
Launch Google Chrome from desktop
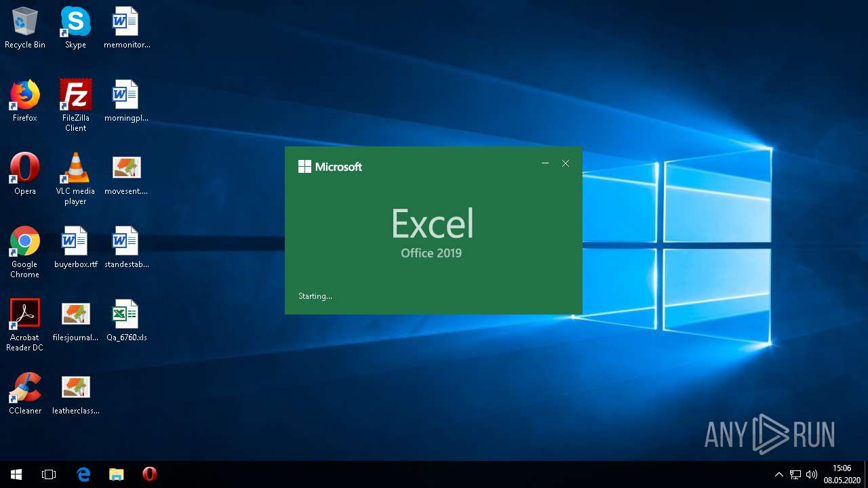point(25,252)
